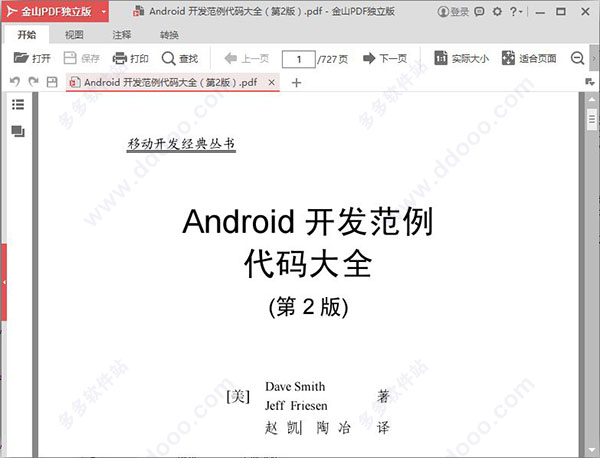Screen dimensions: 600x458
Task: Click the zoom out magnifier icon
Action: [x=577, y=59]
